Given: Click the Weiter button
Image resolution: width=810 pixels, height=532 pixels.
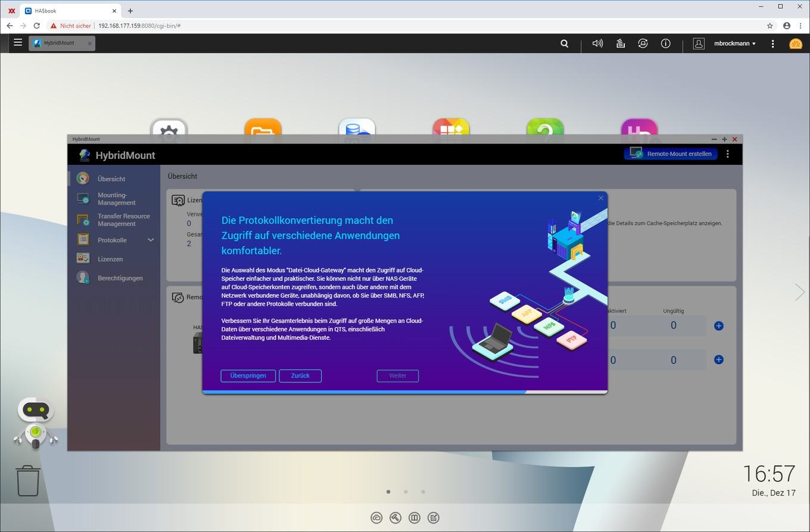Looking at the screenshot, I should coord(398,375).
